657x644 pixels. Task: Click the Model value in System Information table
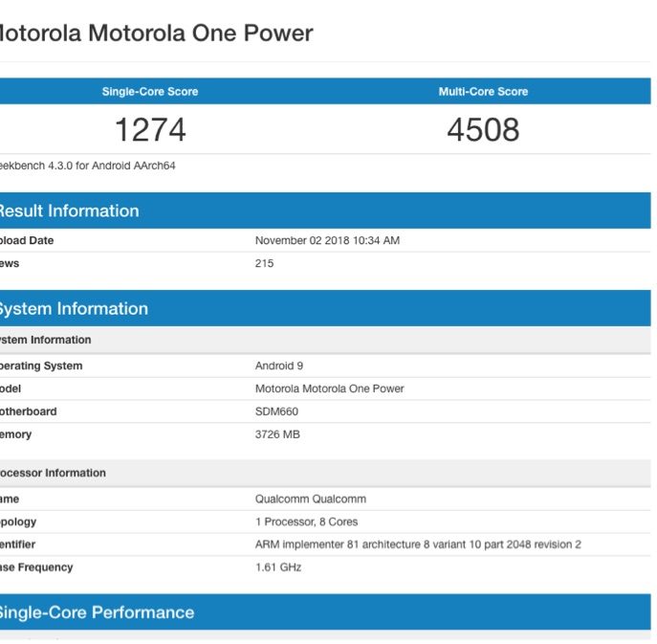pyautogui.click(x=329, y=389)
